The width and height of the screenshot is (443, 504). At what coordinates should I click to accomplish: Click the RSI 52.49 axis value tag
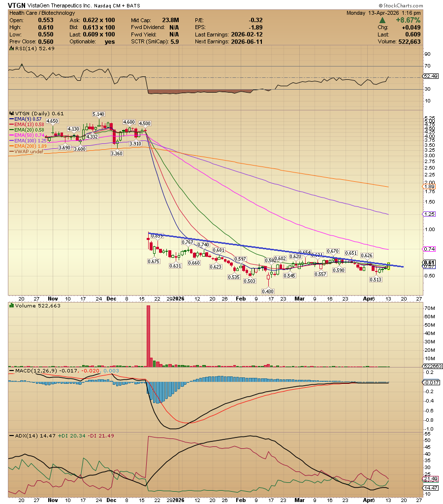pos(430,76)
